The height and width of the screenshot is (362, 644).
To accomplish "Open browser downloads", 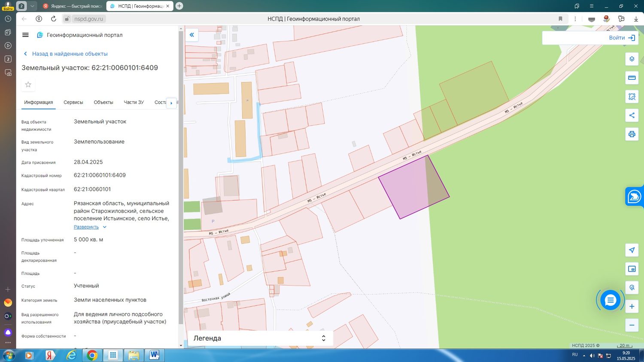I will click(x=636, y=19).
